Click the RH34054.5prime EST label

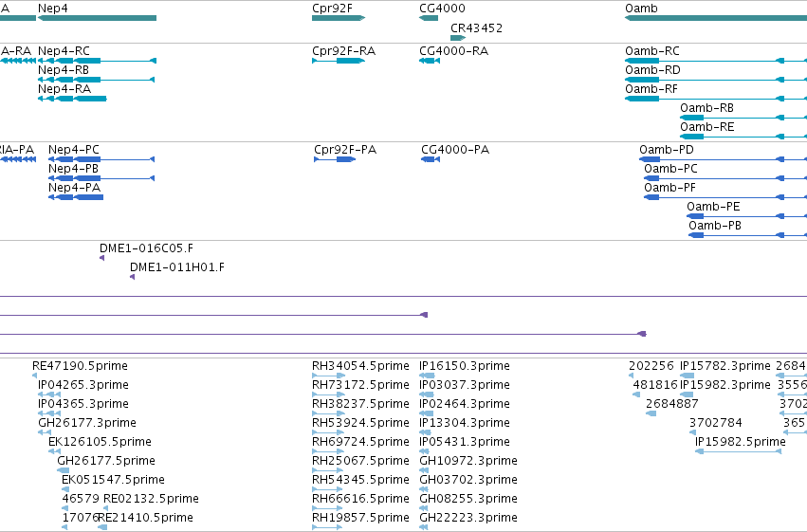pyautogui.click(x=360, y=366)
